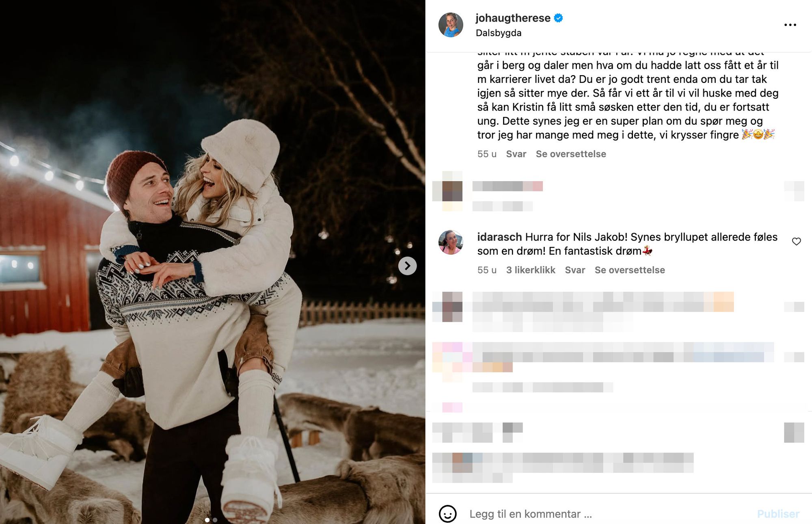Screen dimensions: 812x524
Task: Show translation of the long comment
Action: pos(570,154)
